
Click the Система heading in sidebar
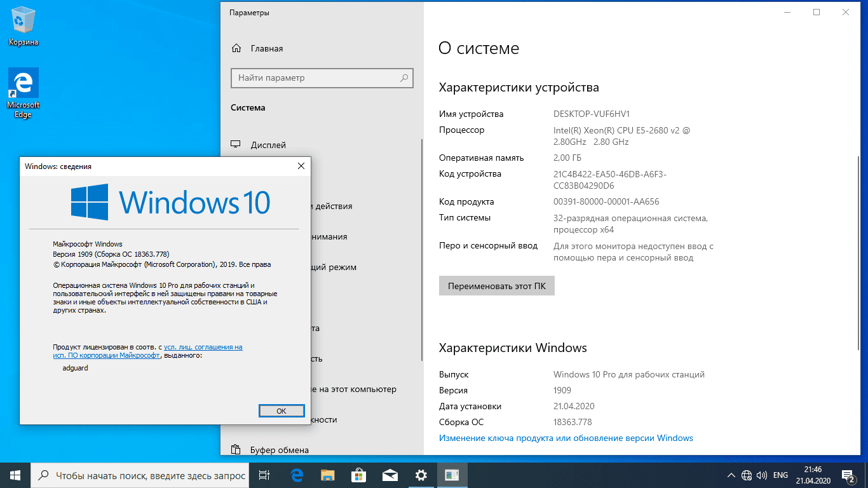[248, 107]
